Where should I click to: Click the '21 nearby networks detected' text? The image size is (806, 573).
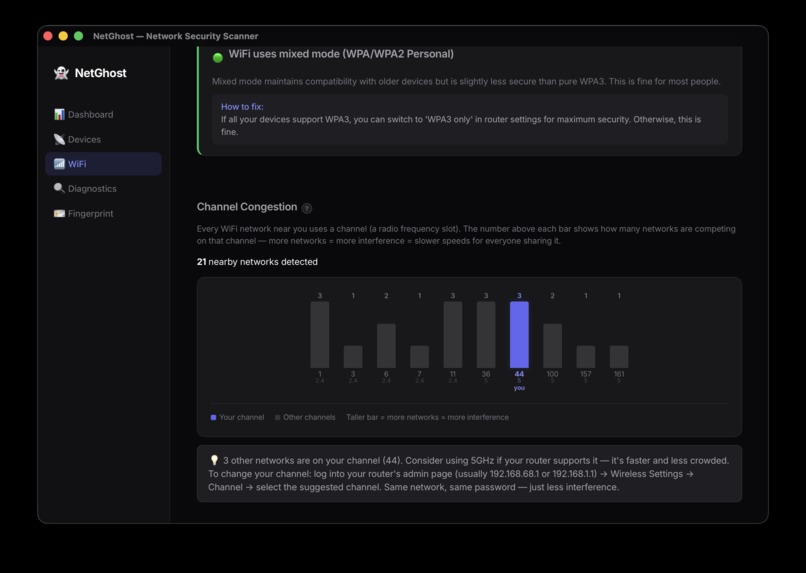pos(257,262)
